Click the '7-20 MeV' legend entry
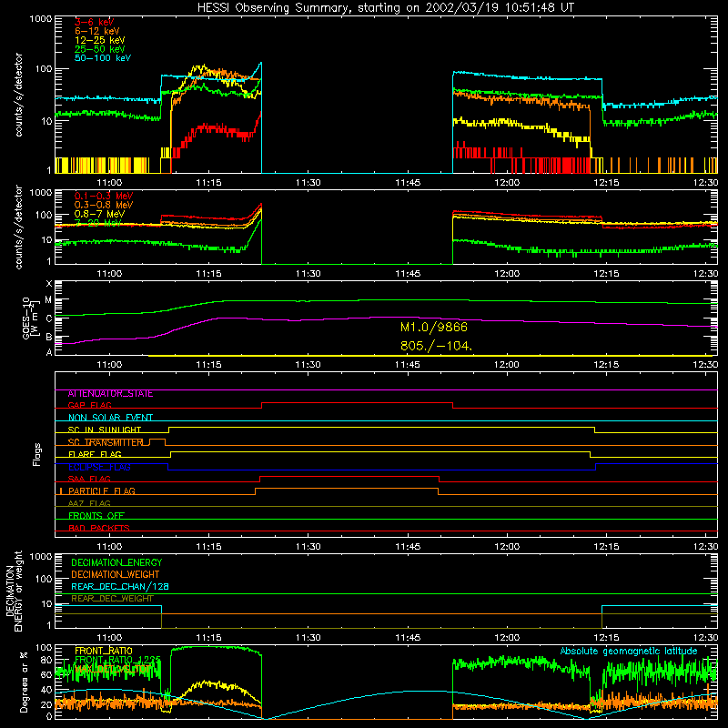Screen dimensions: 728x728 (97, 223)
